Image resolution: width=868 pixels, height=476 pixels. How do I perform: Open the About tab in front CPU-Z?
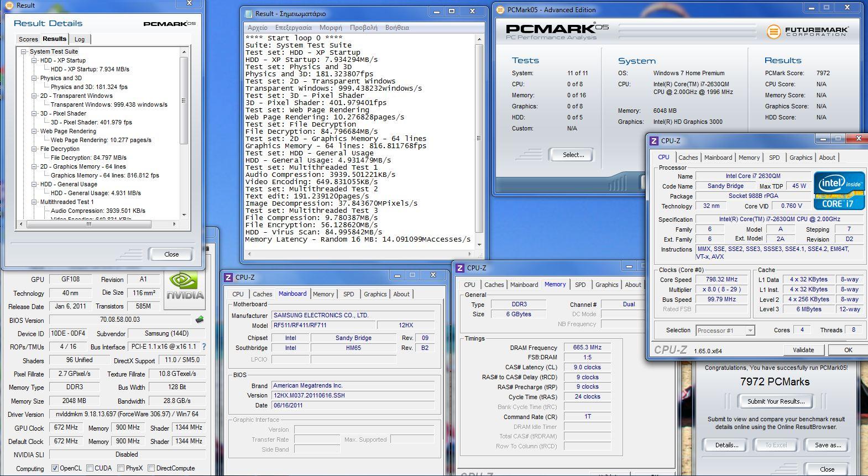pyautogui.click(x=827, y=158)
